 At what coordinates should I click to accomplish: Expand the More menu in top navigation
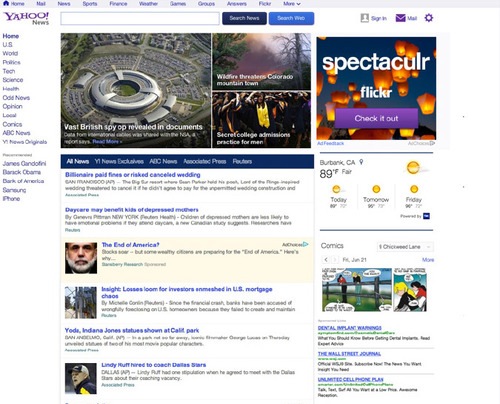click(292, 4)
